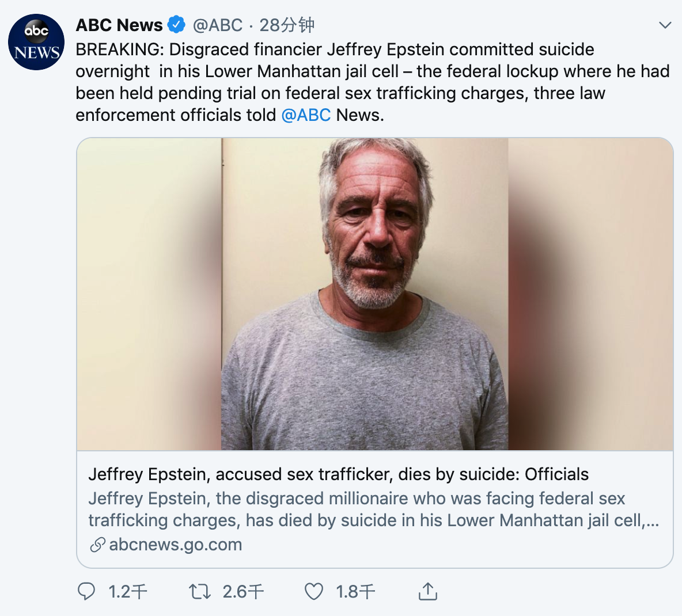Click the 1.2千 reply count
Screen dimensions: 682x616
click(x=128, y=592)
